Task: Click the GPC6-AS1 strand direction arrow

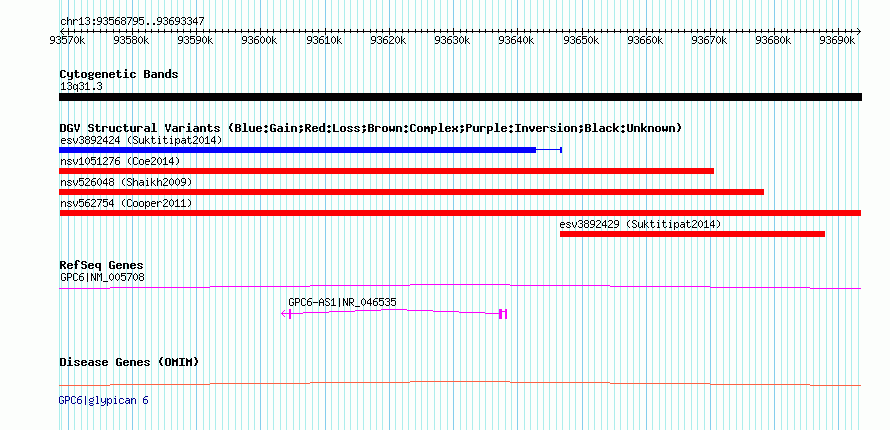Action: click(x=284, y=313)
